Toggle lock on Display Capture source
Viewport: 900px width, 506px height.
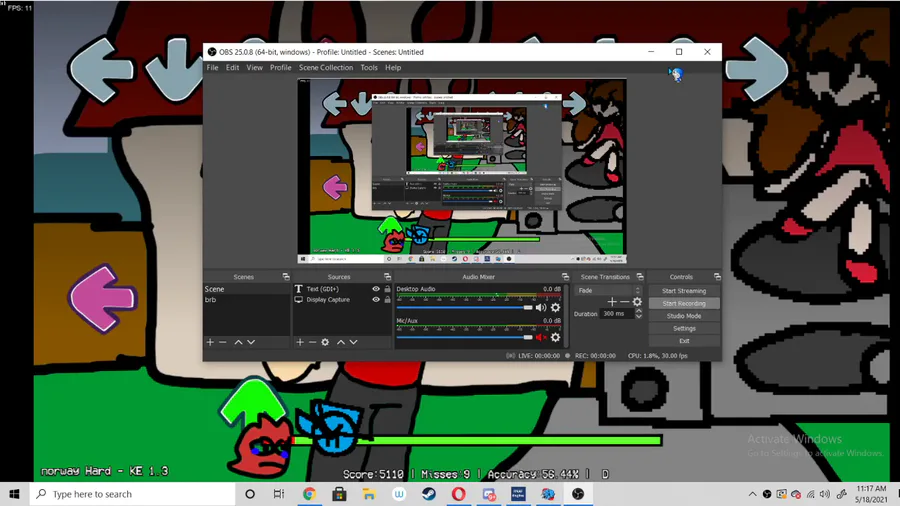(387, 299)
